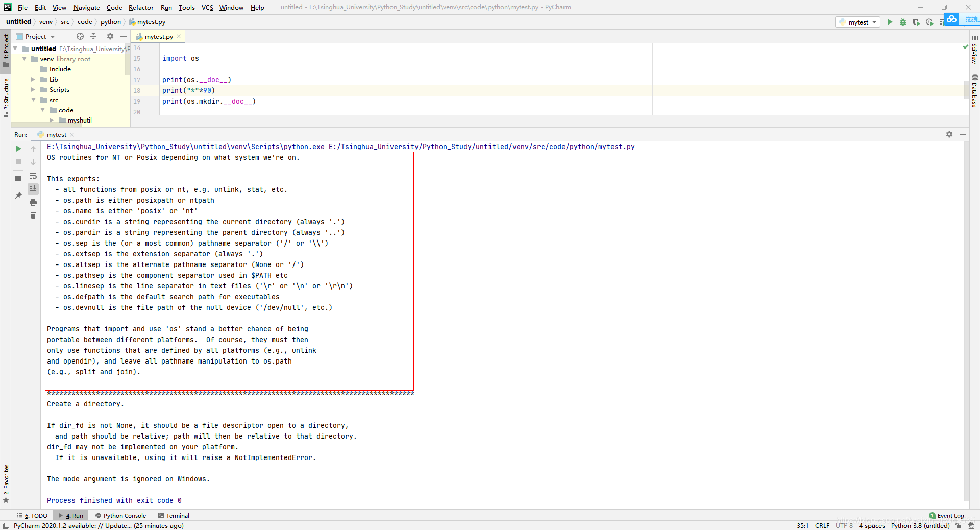Toggle the Favorites side panel
This screenshot has height=530, width=980.
(x=6, y=484)
